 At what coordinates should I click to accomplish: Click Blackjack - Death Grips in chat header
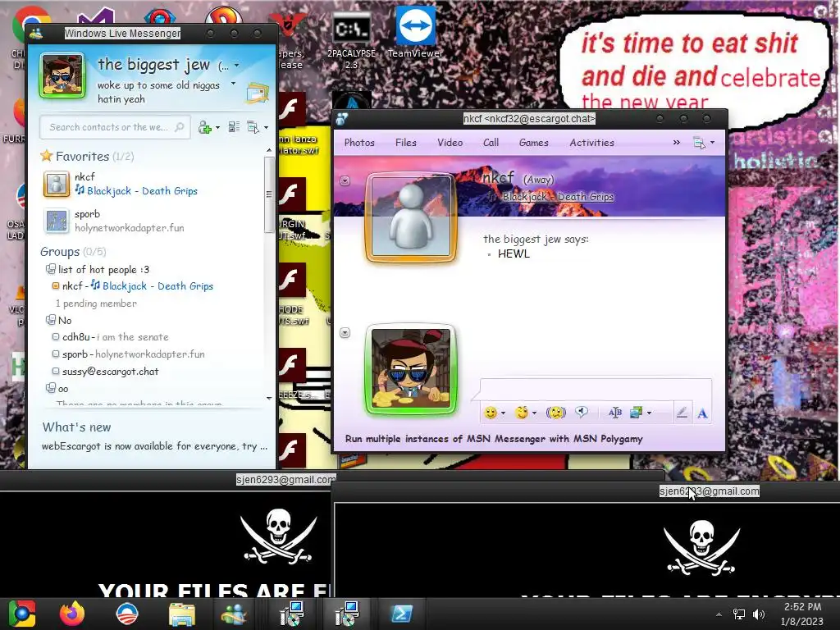point(558,197)
